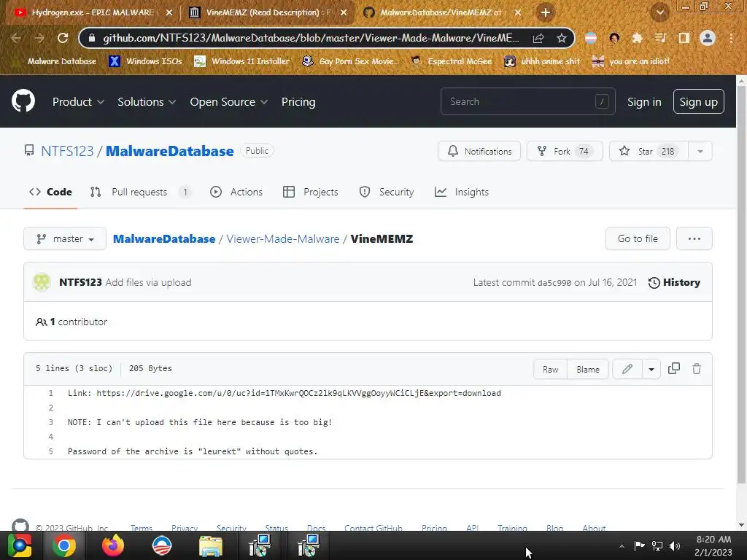Viewport: 747px width, 560px height.
Task: Click the Notifications button
Action: pyautogui.click(x=479, y=152)
